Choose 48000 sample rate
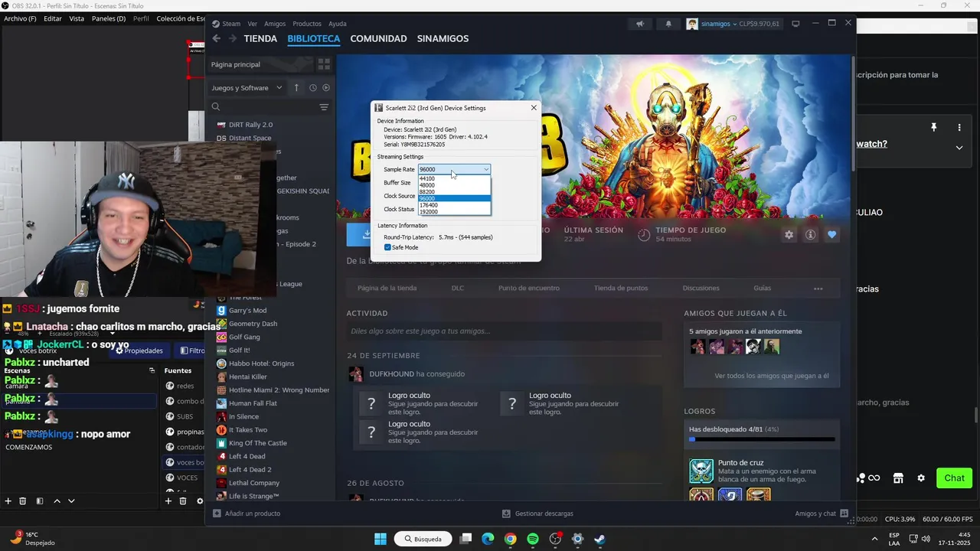This screenshot has height=551, width=980. (454, 185)
